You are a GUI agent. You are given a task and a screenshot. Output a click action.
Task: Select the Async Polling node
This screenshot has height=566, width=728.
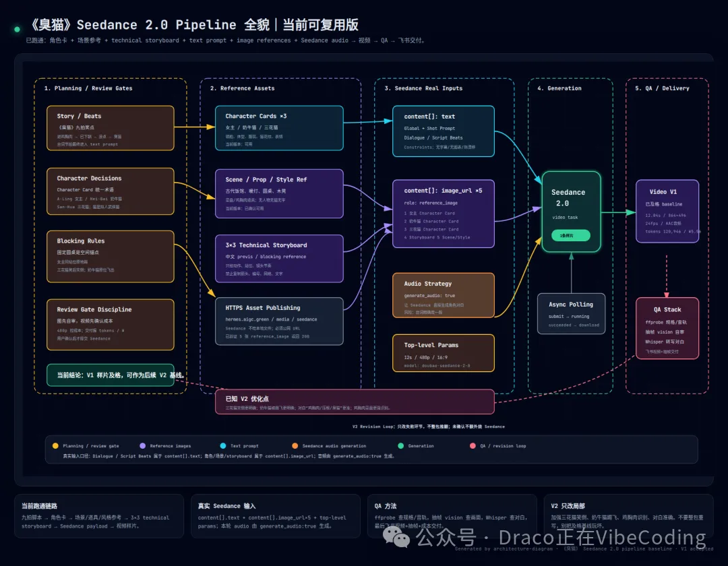click(571, 313)
